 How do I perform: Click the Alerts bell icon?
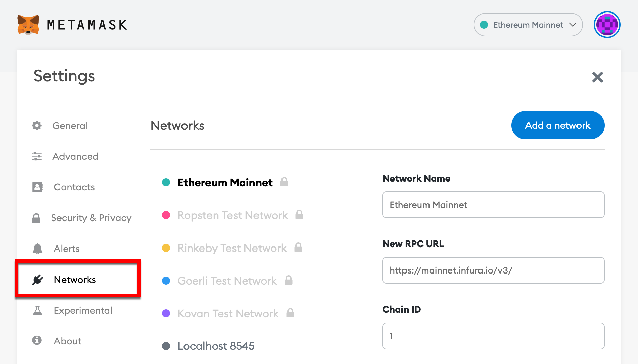click(x=38, y=249)
